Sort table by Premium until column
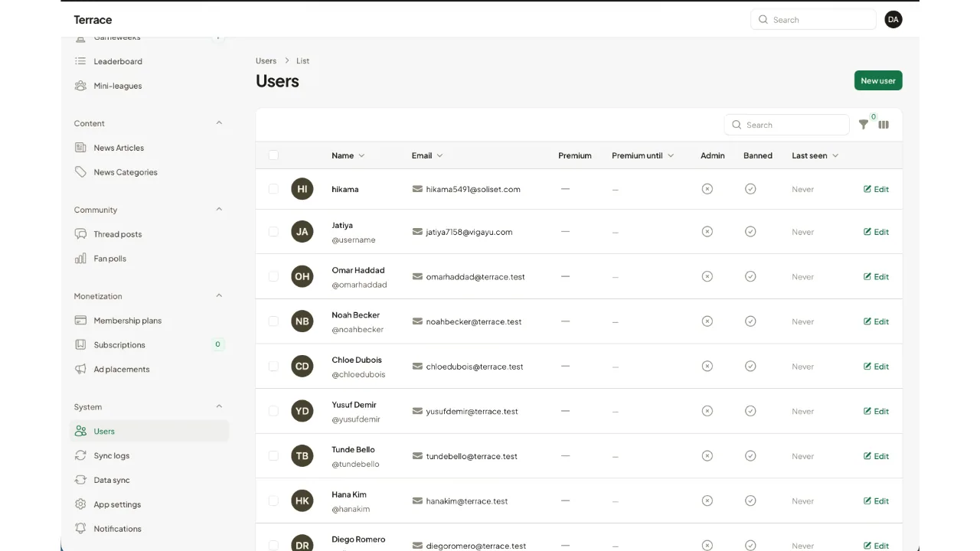 [643, 155]
